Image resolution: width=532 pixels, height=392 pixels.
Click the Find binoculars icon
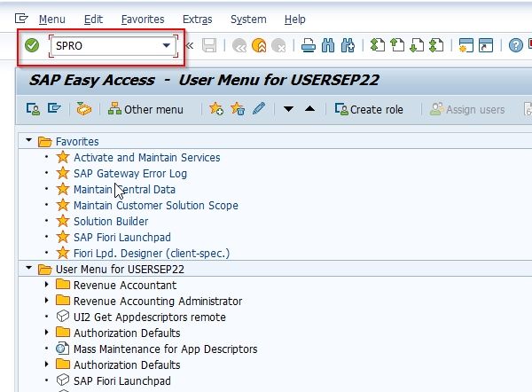328,45
